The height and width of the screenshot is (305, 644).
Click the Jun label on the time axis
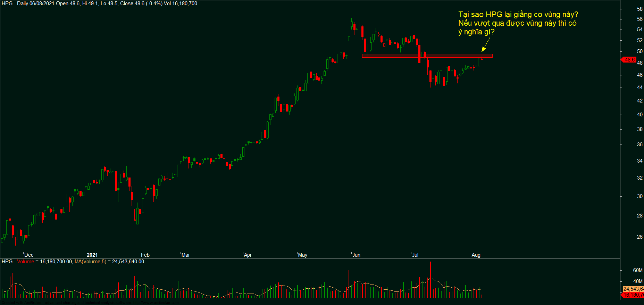click(356, 255)
